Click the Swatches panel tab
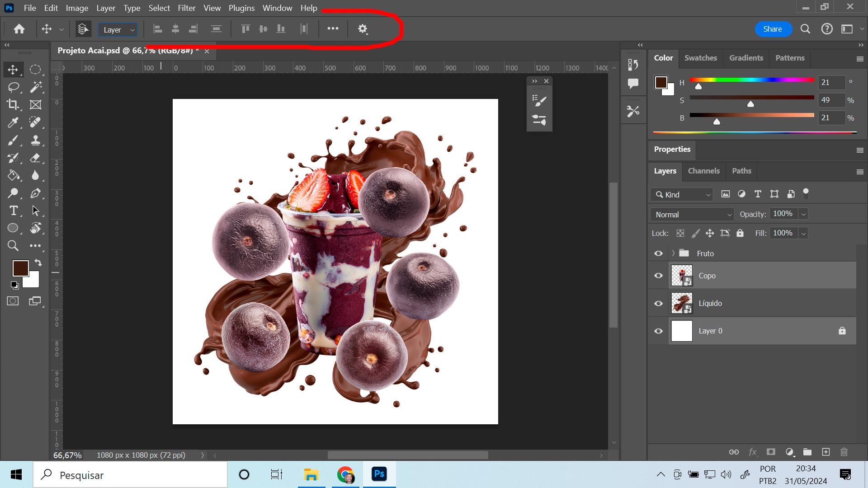This screenshot has height=488, width=868. [x=700, y=58]
